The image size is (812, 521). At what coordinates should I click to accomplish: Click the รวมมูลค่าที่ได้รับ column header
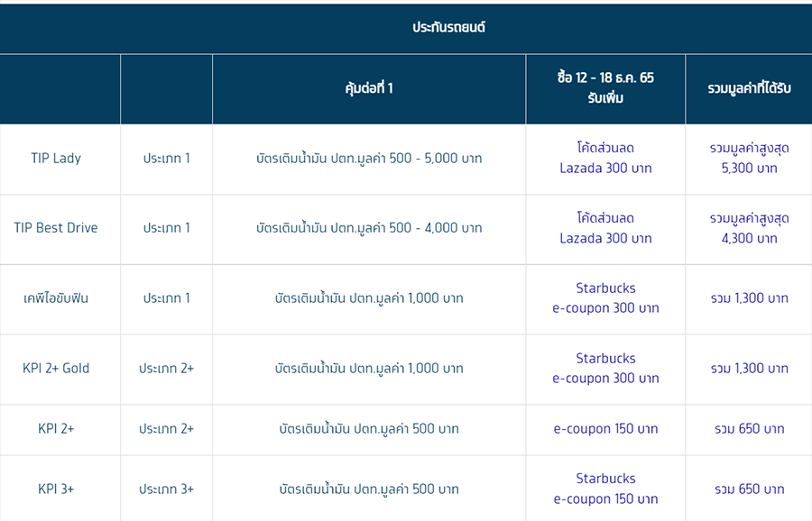(749, 88)
